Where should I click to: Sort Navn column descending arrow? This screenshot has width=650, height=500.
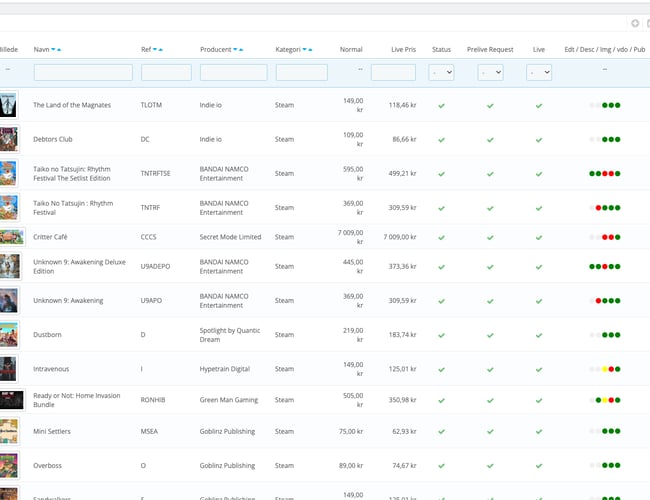(x=53, y=49)
